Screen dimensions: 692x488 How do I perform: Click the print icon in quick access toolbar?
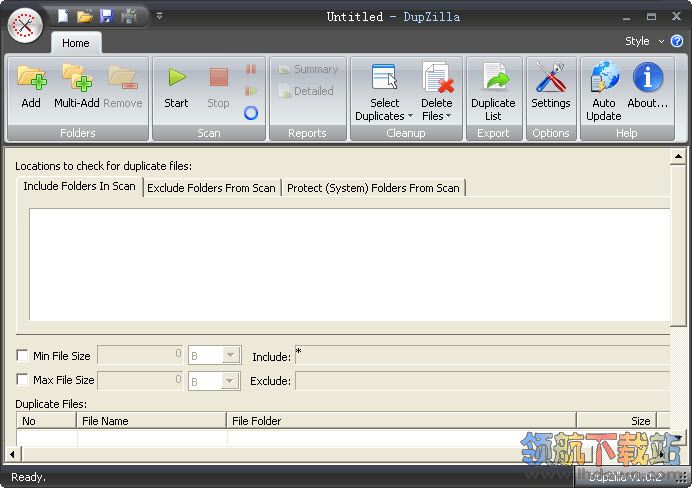pyautogui.click(x=129, y=17)
